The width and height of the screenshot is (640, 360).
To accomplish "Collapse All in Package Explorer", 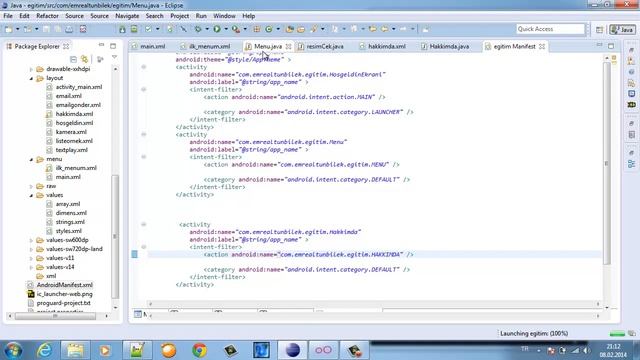I will [73, 60].
